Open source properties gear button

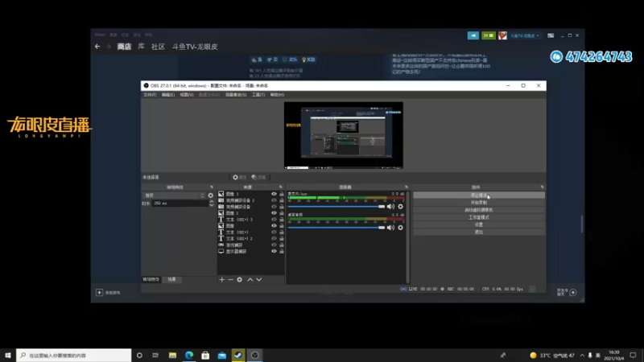pos(239,177)
